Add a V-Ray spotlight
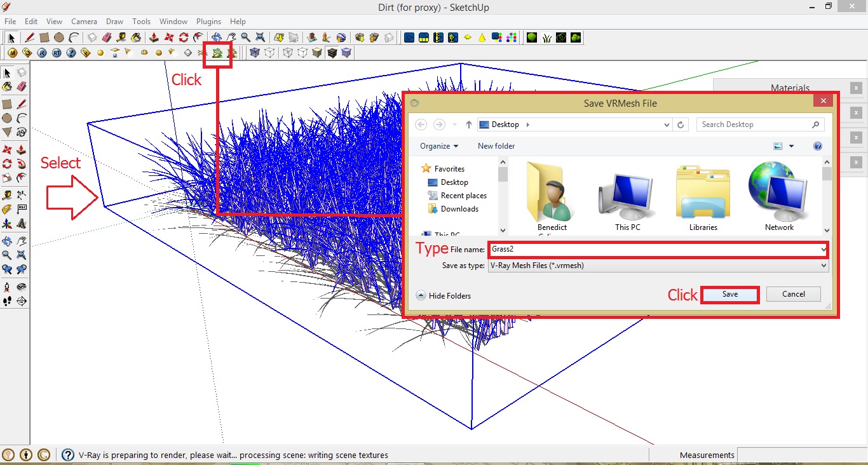The height and width of the screenshot is (465, 868). pos(128,52)
